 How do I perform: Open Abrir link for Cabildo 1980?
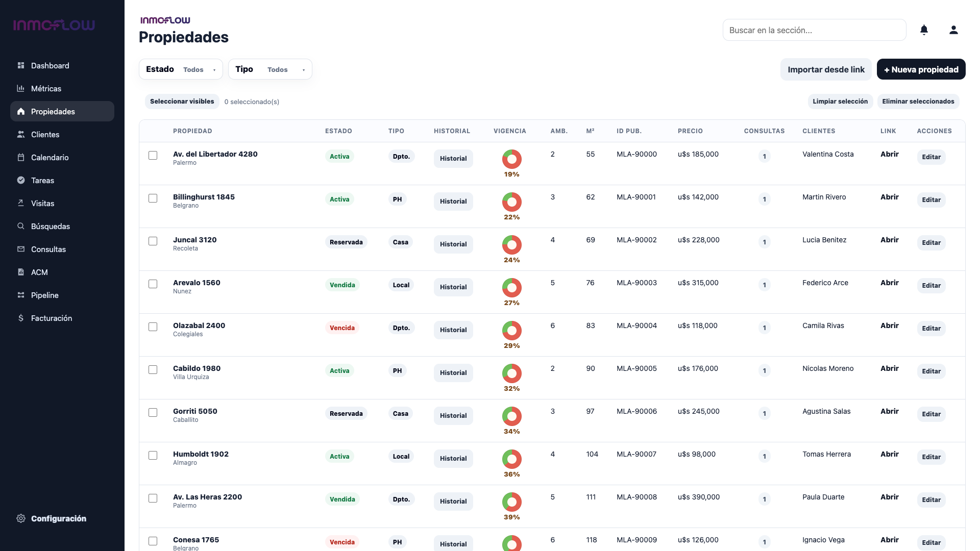click(889, 368)
